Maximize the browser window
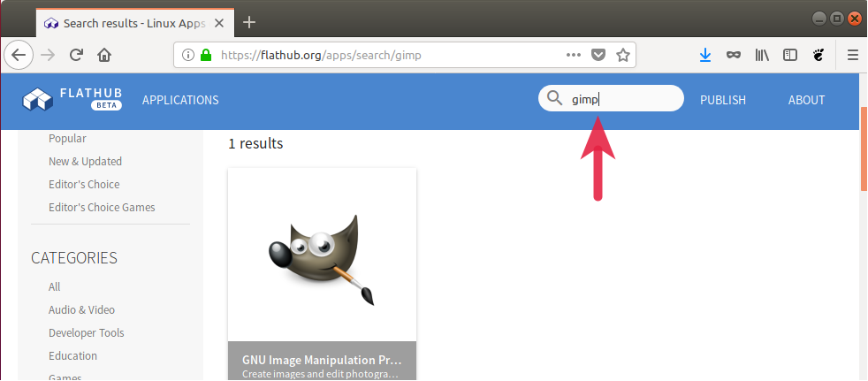 click(837, 19)
